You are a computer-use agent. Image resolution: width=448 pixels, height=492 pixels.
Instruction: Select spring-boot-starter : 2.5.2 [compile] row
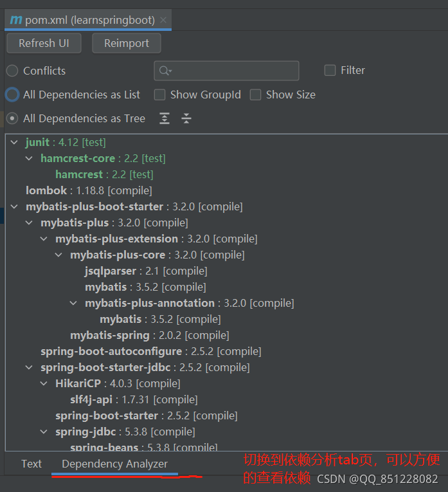[x=147, y=415]
